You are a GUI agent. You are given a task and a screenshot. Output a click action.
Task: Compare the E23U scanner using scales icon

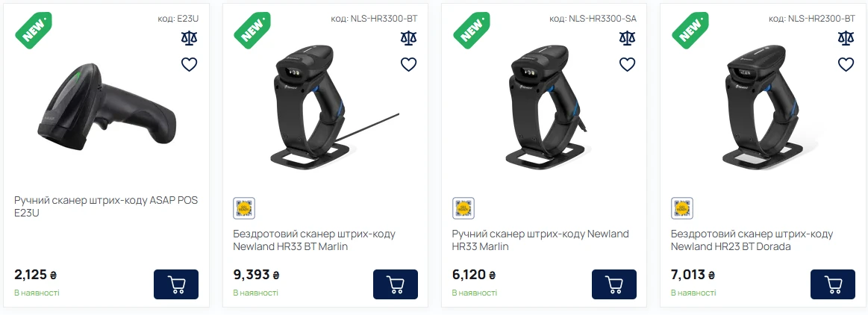pos(190,38)
